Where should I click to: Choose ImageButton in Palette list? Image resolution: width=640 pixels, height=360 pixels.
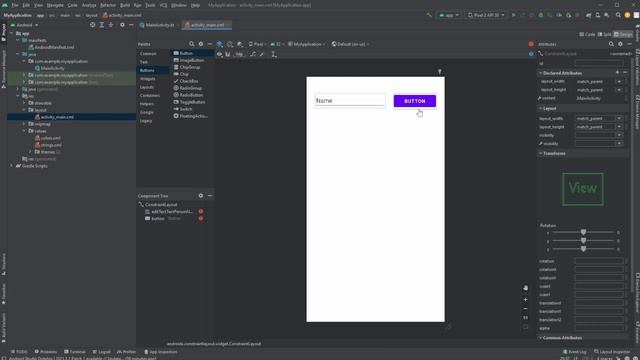pyautogui.click(x=191, y=60)
